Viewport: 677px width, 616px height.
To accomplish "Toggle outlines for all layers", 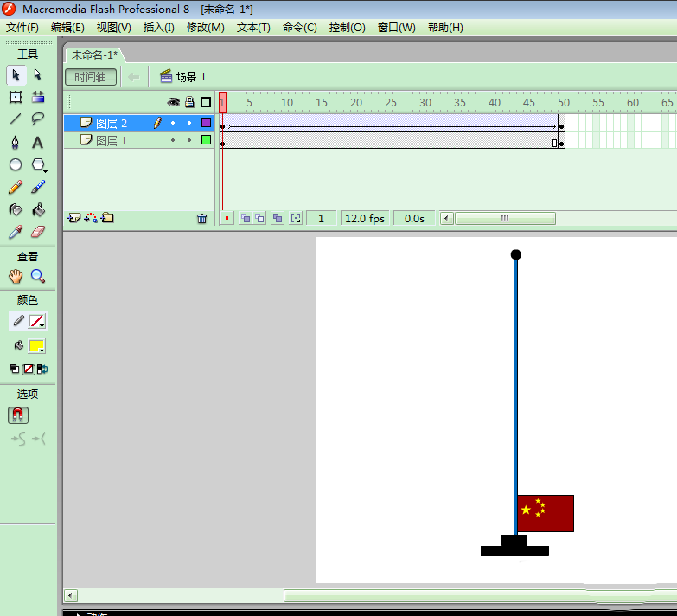I will pos(206,102).
